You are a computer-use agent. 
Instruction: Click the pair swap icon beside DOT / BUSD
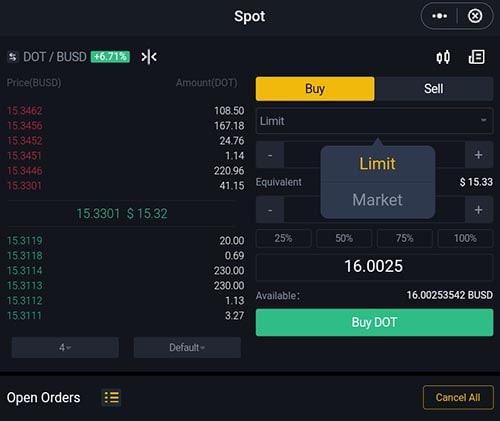[13, 57]
